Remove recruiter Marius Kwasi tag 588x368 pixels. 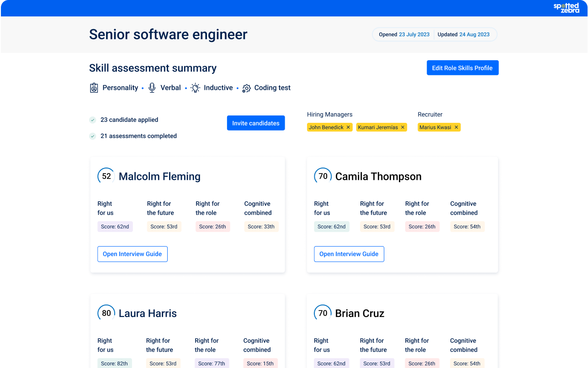coord(456,127)
